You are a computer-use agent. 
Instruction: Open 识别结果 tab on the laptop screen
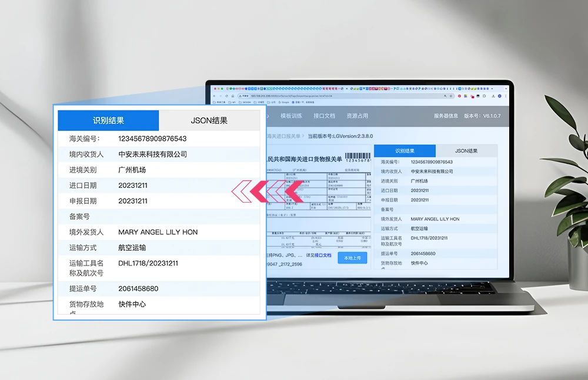coord(405,151)
